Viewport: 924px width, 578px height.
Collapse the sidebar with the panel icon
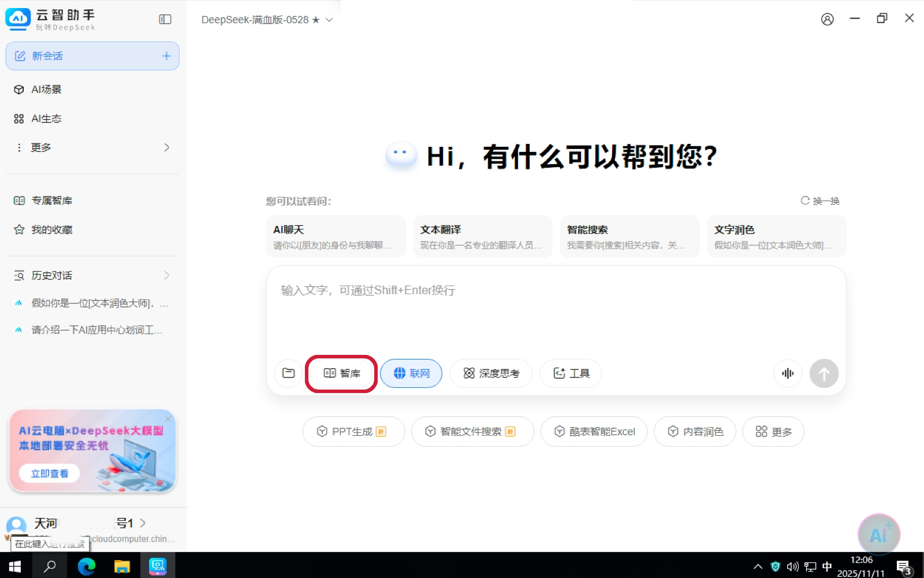tap(165, 20)
